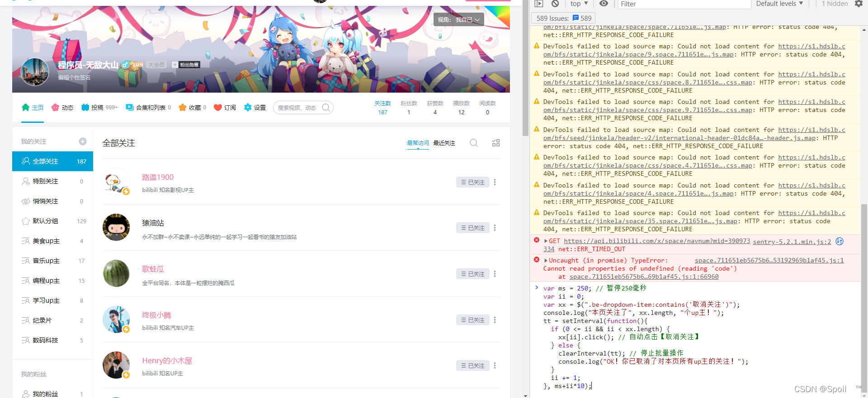
Task: Select 美食up主 group
Action: tap(52, 241)
